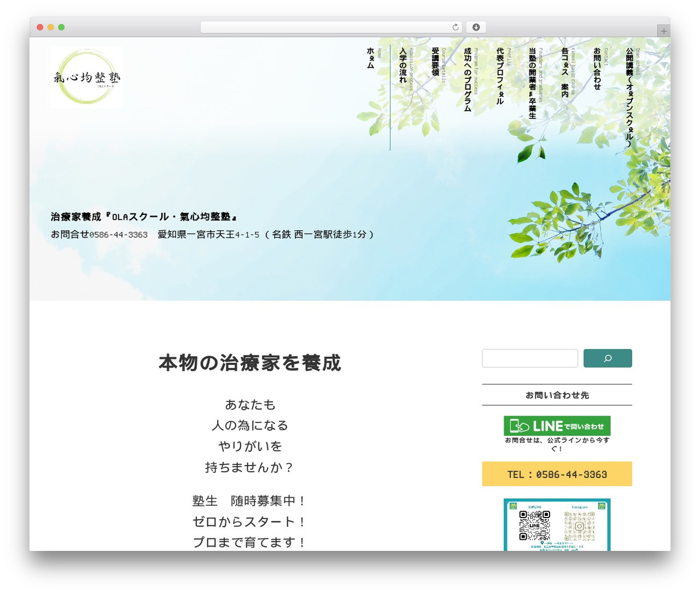700x593 pixels.
Task: Click the 本物の治療家を養成 heading
Action: point(250,363)
